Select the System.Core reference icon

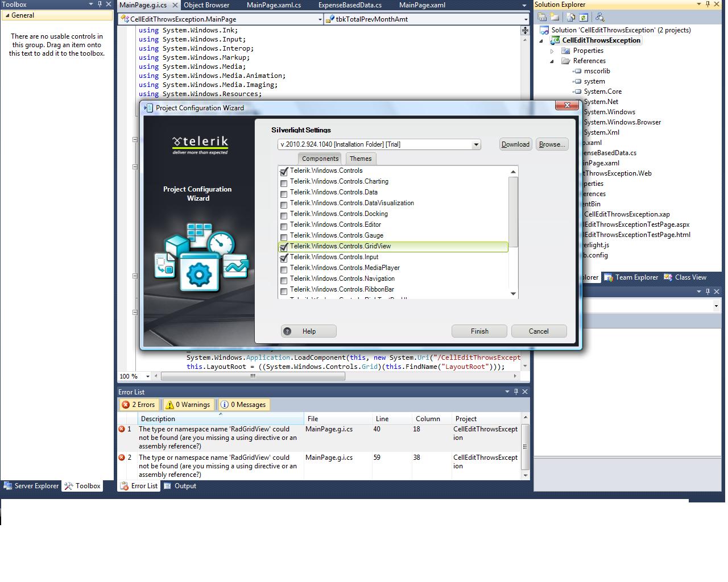click(x=577, y=92)
